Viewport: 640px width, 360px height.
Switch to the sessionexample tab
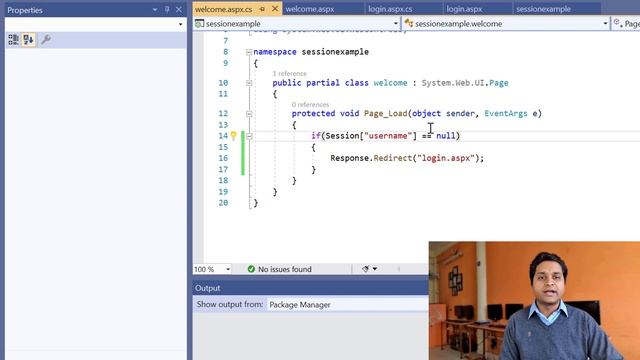click(x=543, y=9)
